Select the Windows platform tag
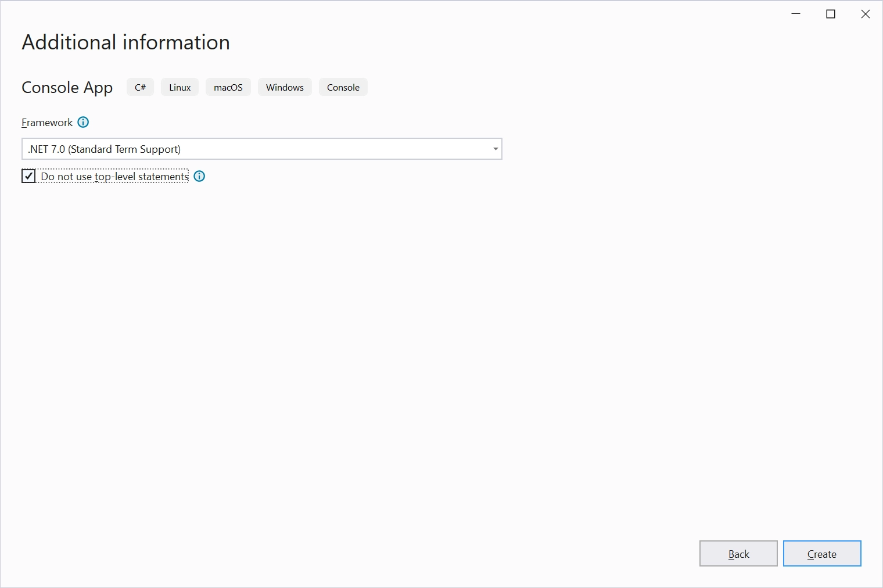 pos(285,87)
